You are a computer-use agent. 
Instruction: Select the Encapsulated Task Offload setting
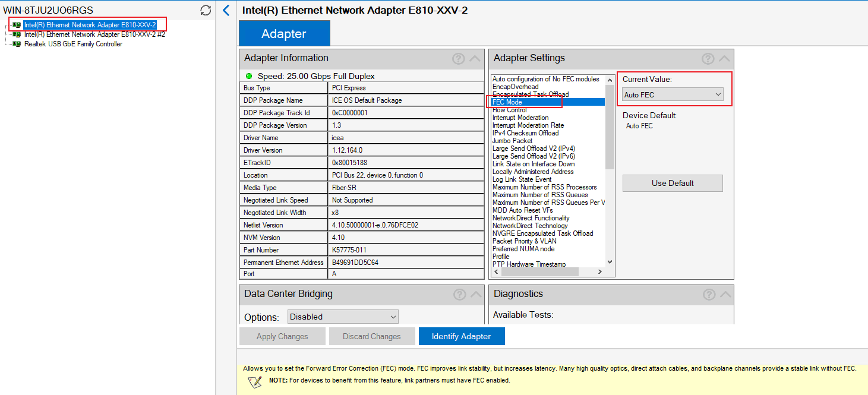coord(531,94)
